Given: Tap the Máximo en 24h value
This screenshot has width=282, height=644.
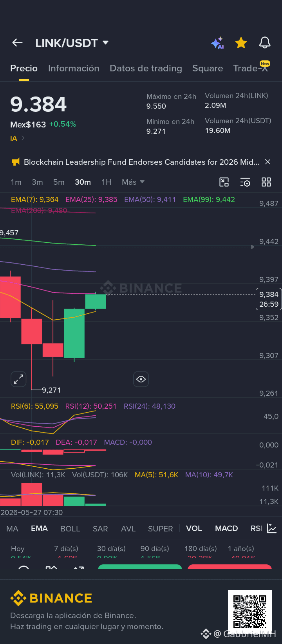Looking at the screenshot, I should point(156,106).
